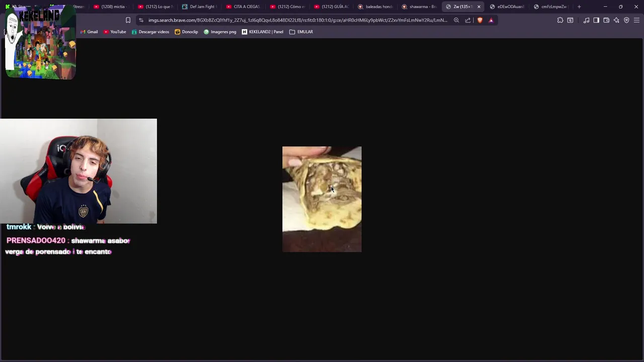Open the Descargar videos bookmark
This screenshot has width=644, height=362.
coord(150,32)
